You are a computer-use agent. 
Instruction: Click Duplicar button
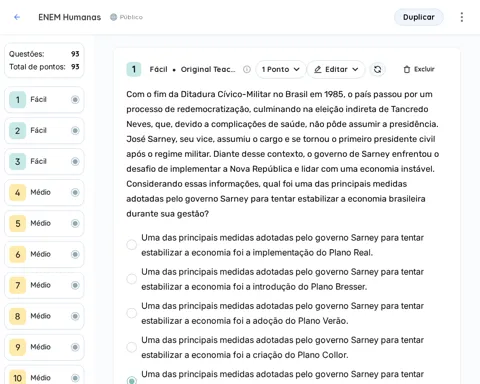[419, 17]
